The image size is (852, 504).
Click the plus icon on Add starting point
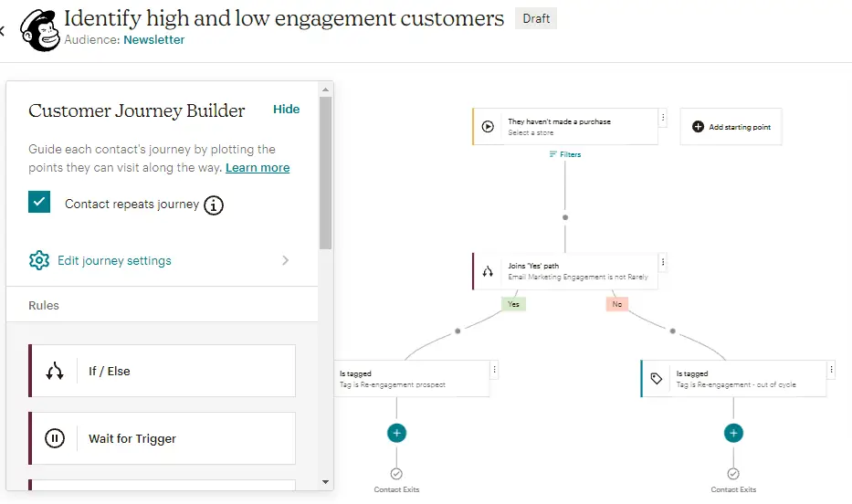click(698, 127)
